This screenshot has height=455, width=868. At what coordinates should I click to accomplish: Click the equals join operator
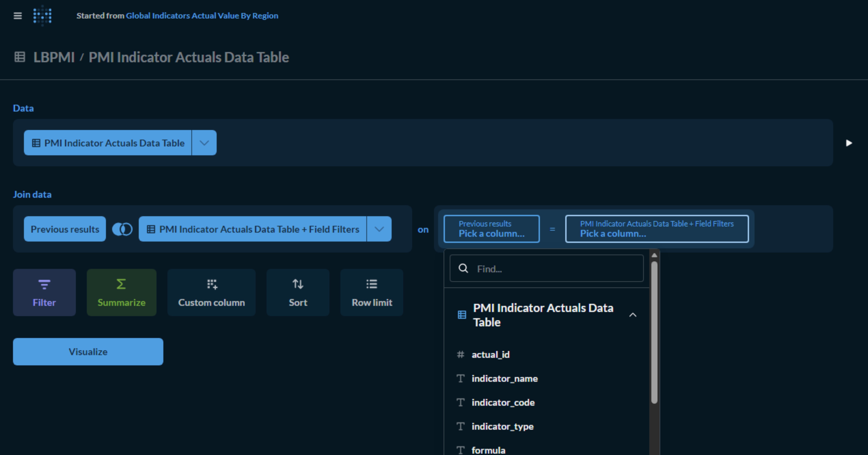tap(552, 229)
